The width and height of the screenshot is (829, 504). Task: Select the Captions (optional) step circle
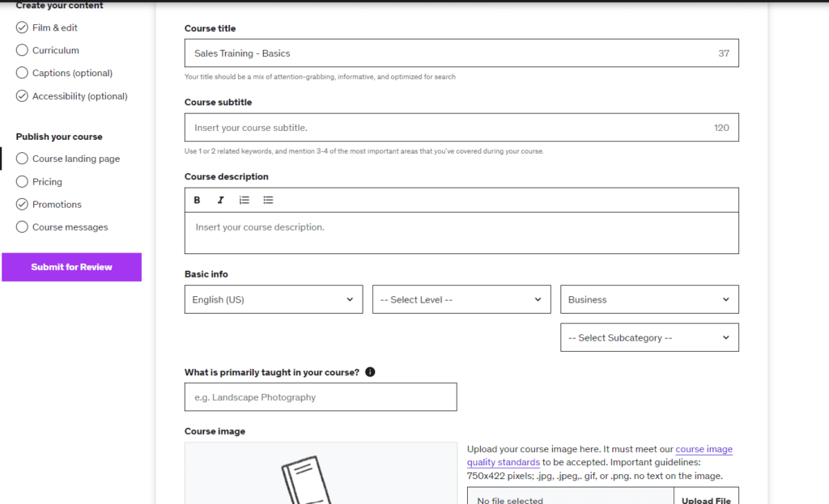pyautogui.click(x=22, y=73)
